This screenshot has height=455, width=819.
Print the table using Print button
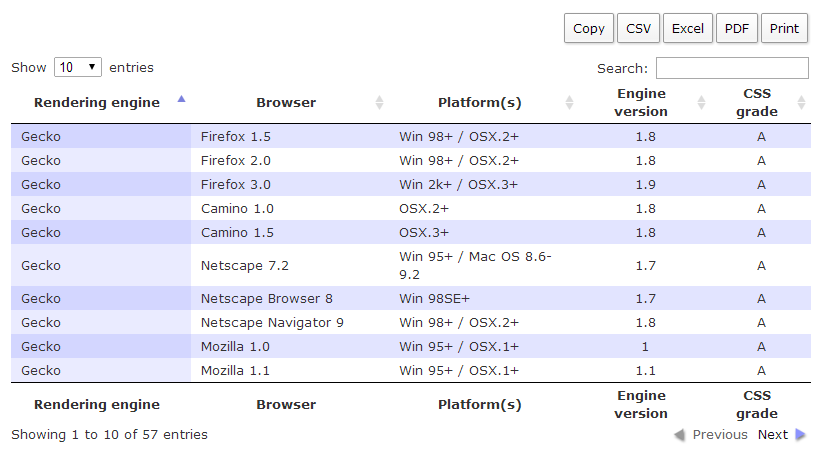coord(784,28)
